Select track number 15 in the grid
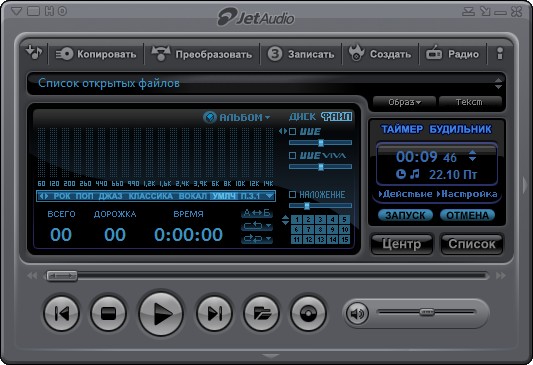Screen dimensions: 533x365 pos(344,240)
